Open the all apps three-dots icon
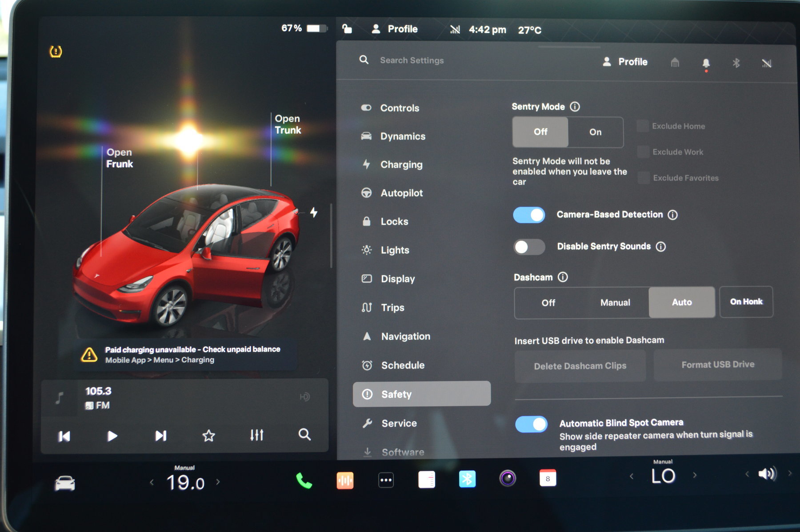This screenshot has width=800, height=532. tap(386, 480)
